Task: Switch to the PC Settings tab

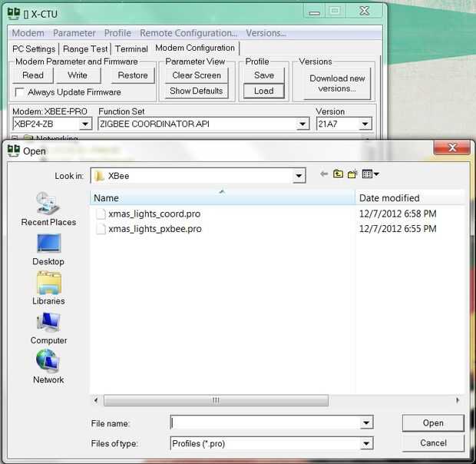Action: pyautogui.click(x=34, y=49)
